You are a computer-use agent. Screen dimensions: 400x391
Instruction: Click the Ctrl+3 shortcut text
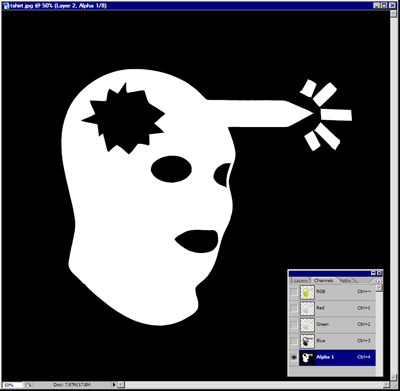tap(364, 340)
